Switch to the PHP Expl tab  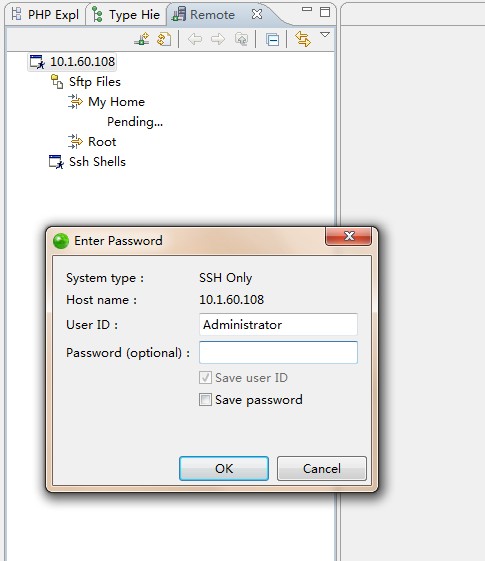coord(45,15)
